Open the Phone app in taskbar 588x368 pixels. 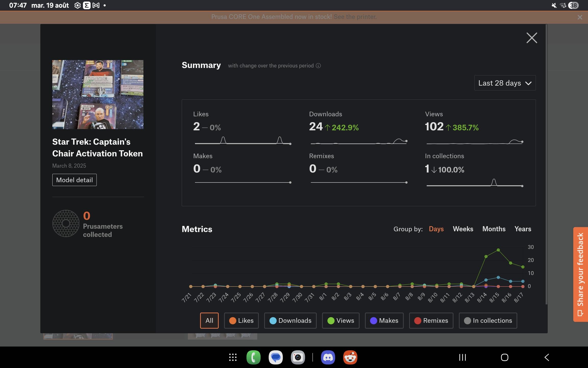point(253,357)
